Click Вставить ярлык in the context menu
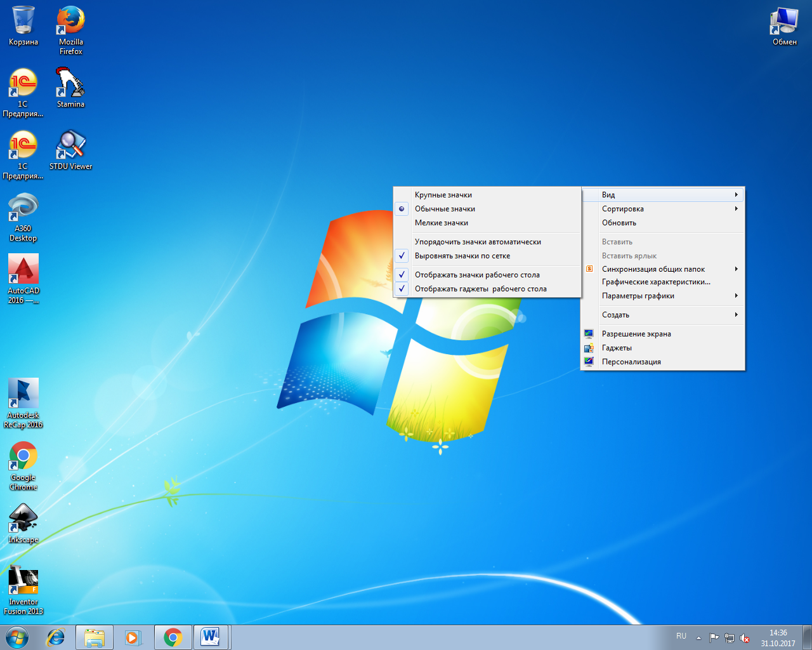This screenshot has width=812, height=650. [x=662, y=256]
